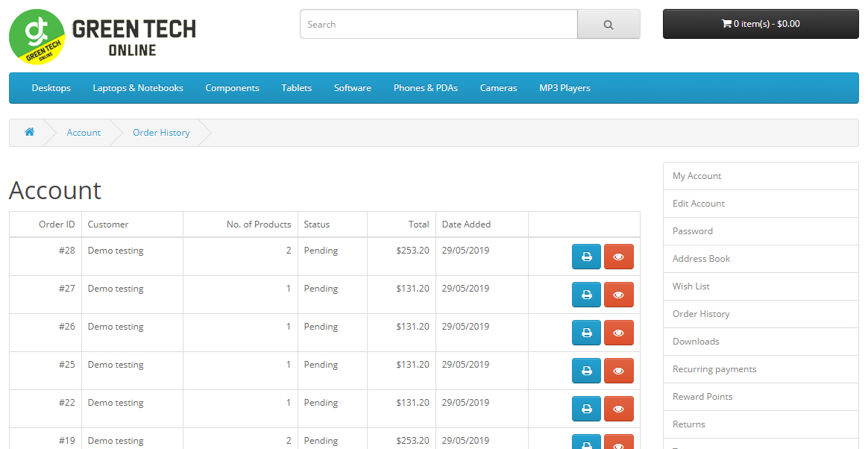Focus the Search input field

[x=438, y=25]
